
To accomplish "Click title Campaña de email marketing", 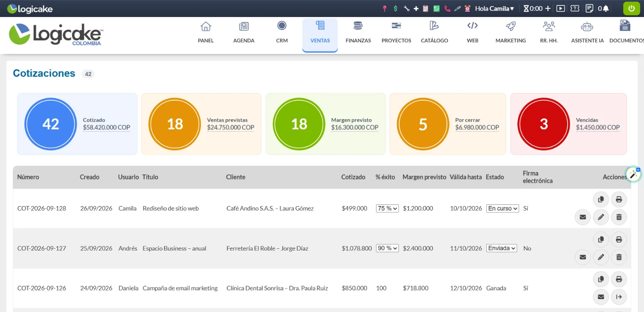I will pyautogui.click(x=180, y=288).
